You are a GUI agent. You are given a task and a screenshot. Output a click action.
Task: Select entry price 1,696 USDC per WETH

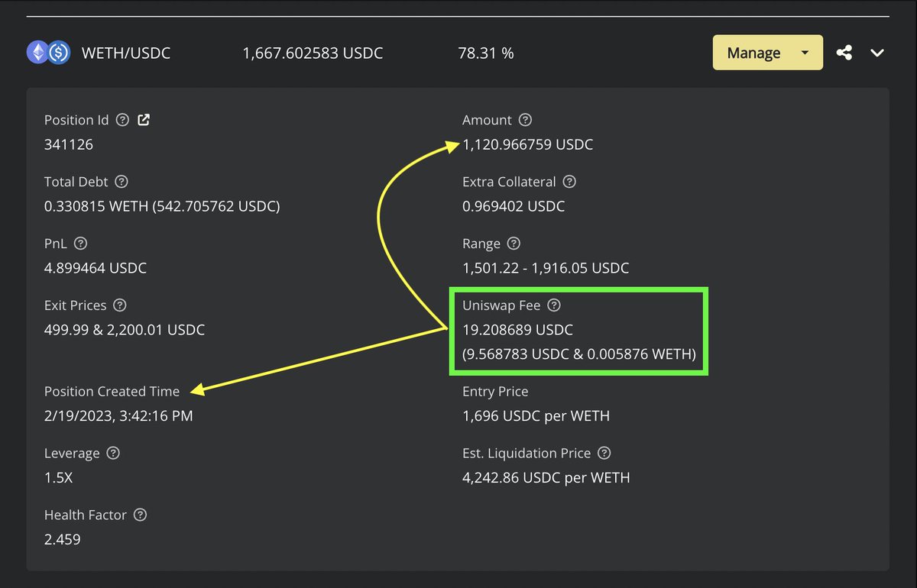[x=536, y=416]
